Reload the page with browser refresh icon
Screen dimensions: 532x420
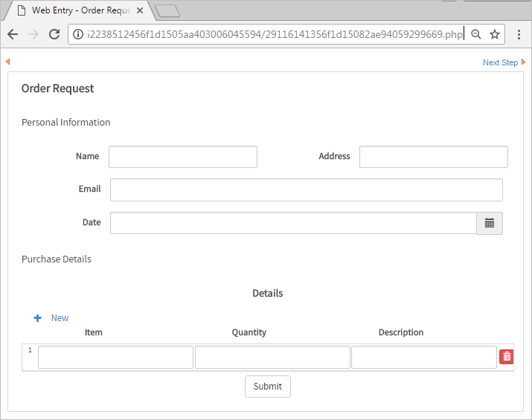pyautogui.click(x=54, y=34)
